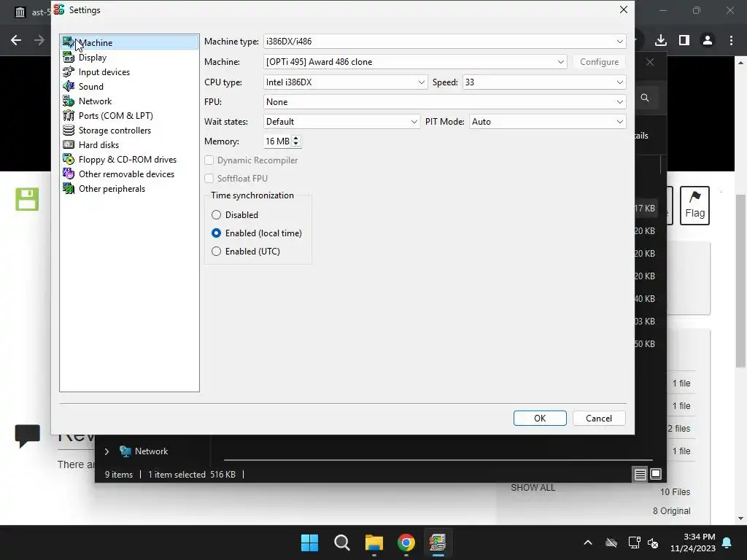Viewport: 747px width, 560px height.
Task: Click the Other removable devices icon
Action: coord(69,174)
